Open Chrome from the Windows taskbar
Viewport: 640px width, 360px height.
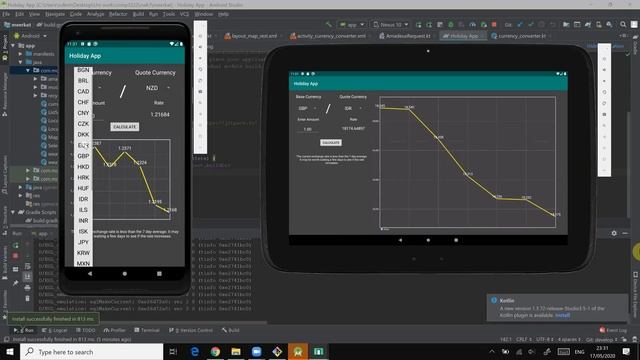[x=216, y=351]
